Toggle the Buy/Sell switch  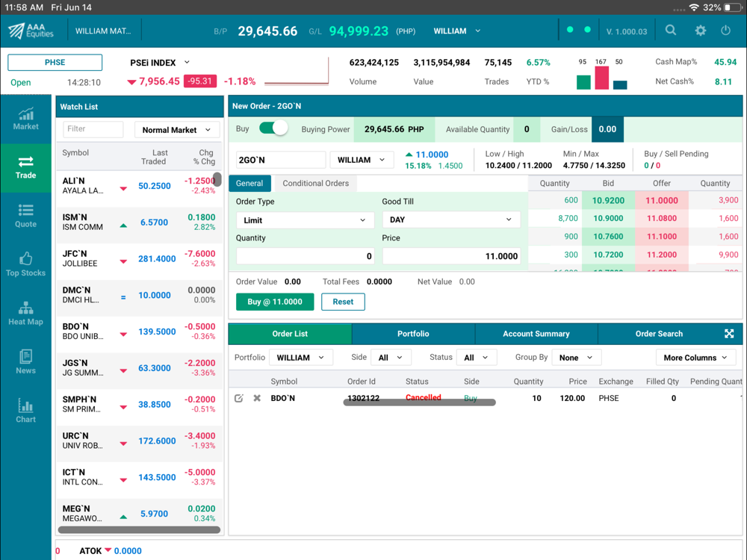pyautogui.click(x=273, y=128)
